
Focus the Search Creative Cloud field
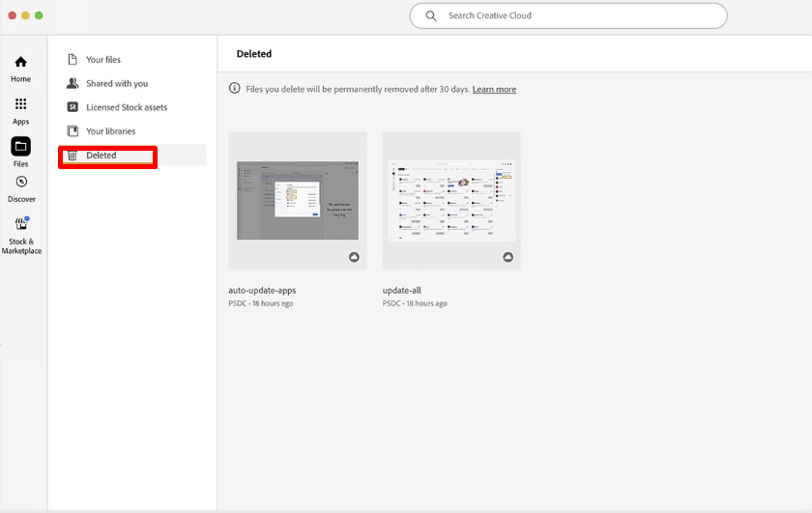pos(568,16)
